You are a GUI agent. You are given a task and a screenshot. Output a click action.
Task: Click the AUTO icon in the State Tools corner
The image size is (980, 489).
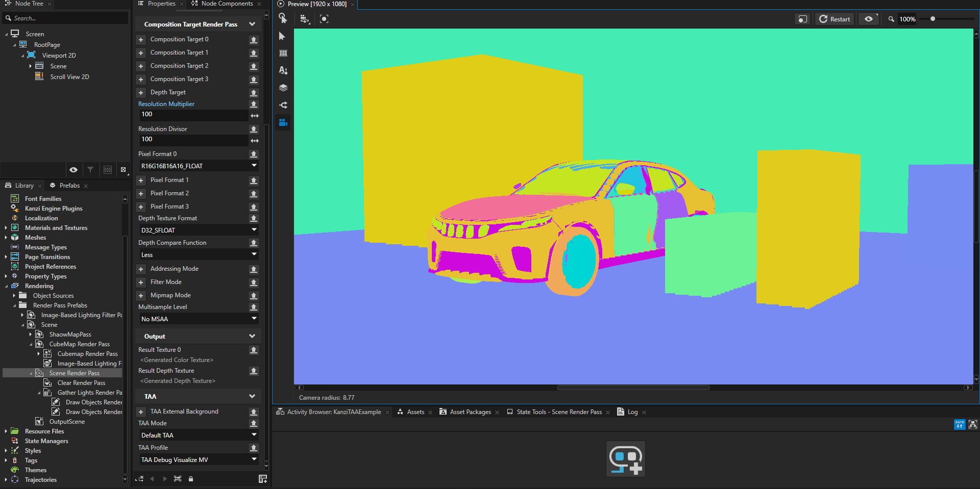pyautogui.click(x=960, y=424)
